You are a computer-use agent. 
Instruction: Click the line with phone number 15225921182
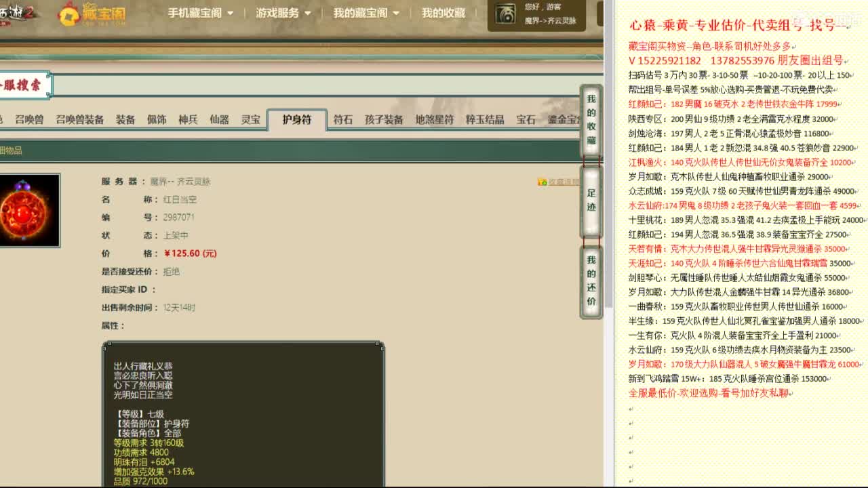point(736,60)
